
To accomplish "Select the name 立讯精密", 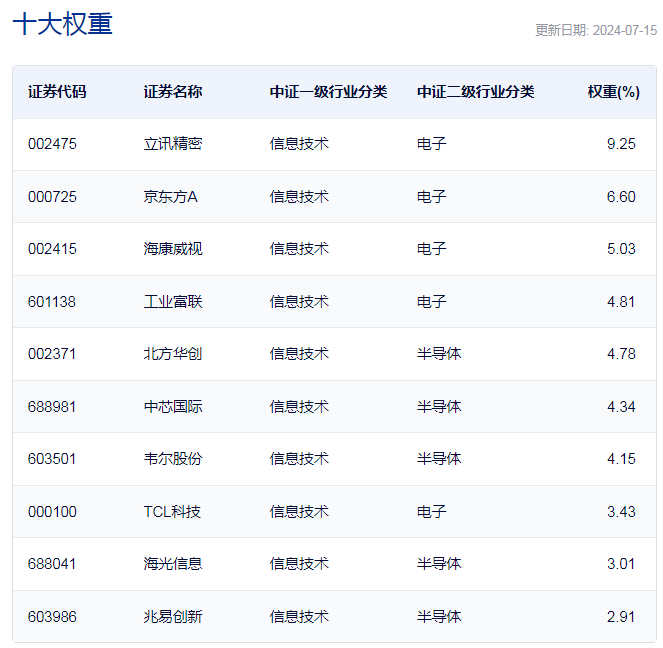I will pos(173,144).
